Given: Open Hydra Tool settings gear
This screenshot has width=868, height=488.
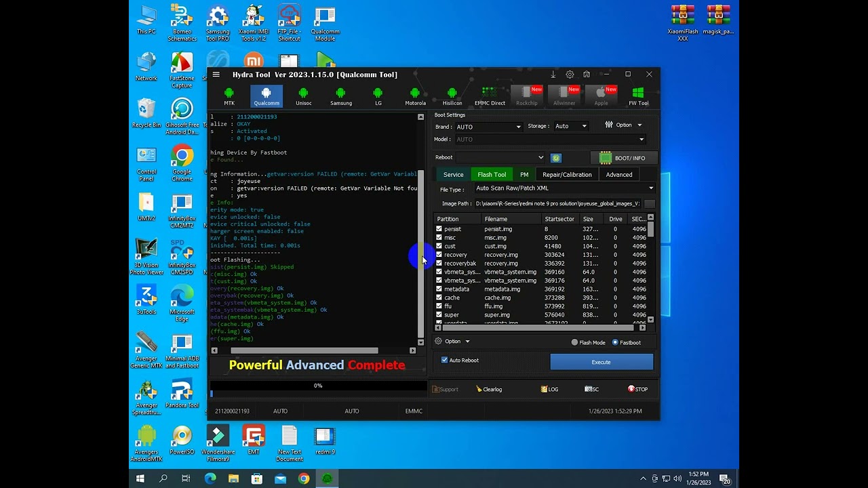Looking at the screenshot, I should pos(570,75).
